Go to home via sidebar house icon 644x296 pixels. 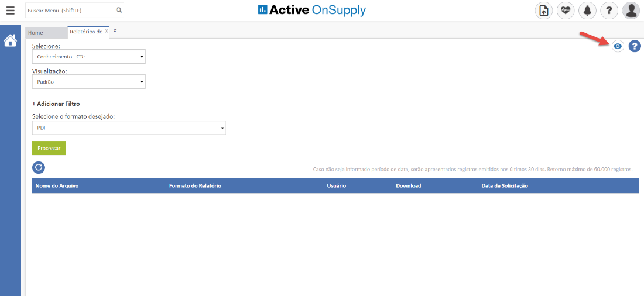(x=10, y=41)
